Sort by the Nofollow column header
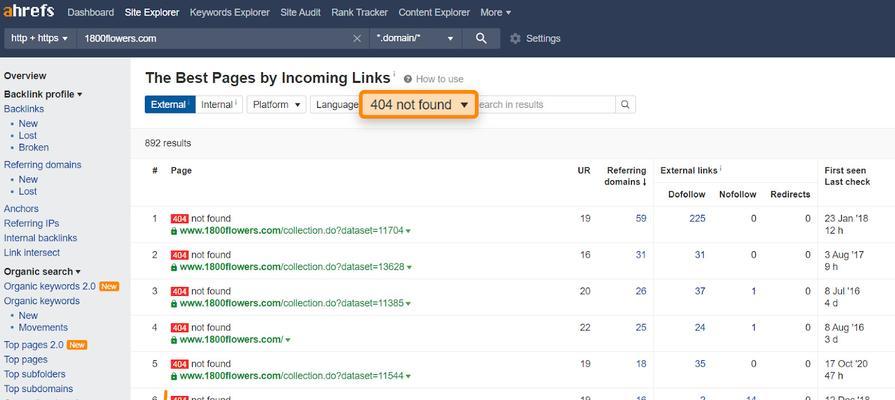Screen dimensions: 895x400 pos(737,195)
